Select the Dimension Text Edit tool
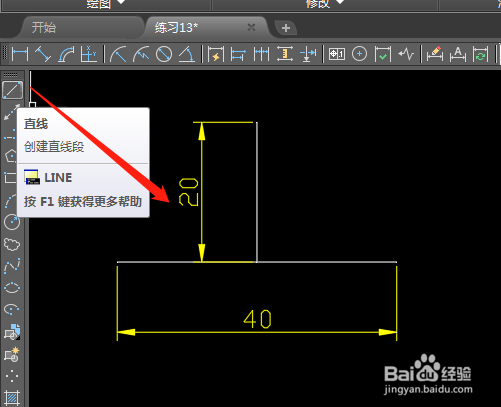The width and height of the screenshot is (501, 407). tap(458, 54)
